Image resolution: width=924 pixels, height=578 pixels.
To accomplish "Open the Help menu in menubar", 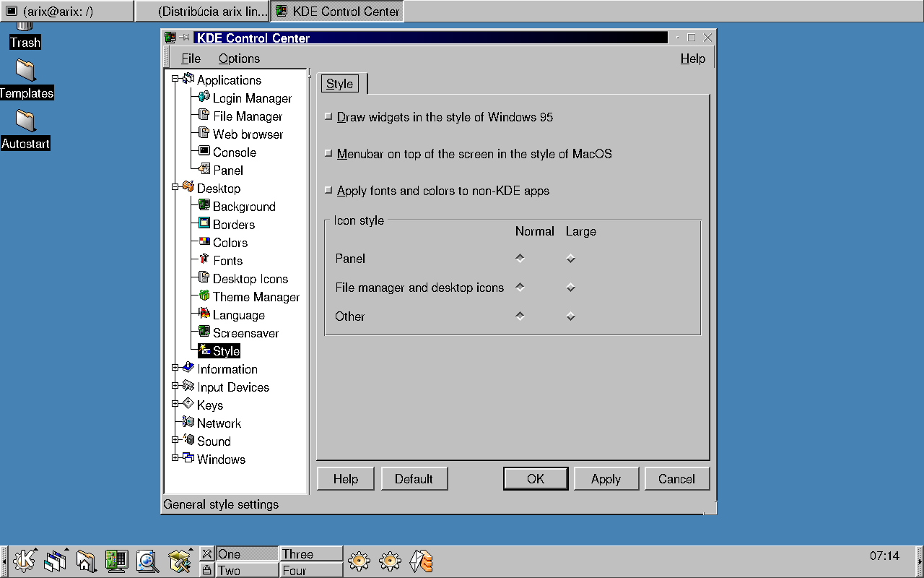I will pos(693,59).
